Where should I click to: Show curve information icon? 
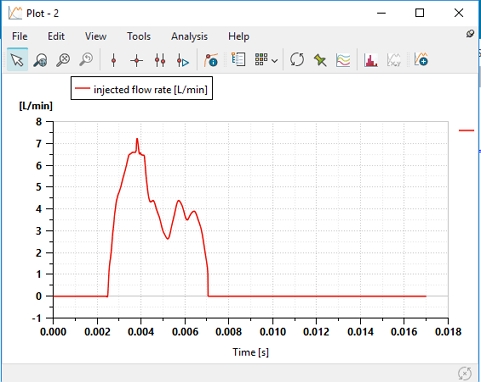211,60
